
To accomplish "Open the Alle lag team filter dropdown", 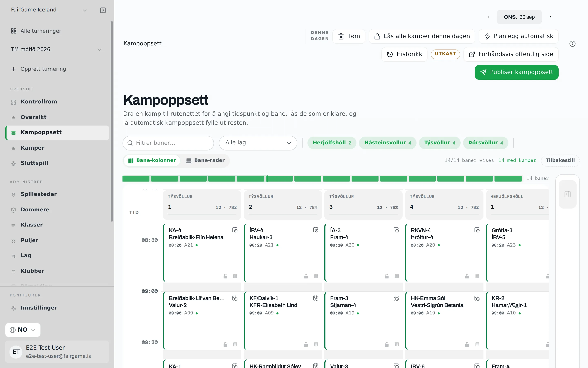I will click(x=258, y=143).
